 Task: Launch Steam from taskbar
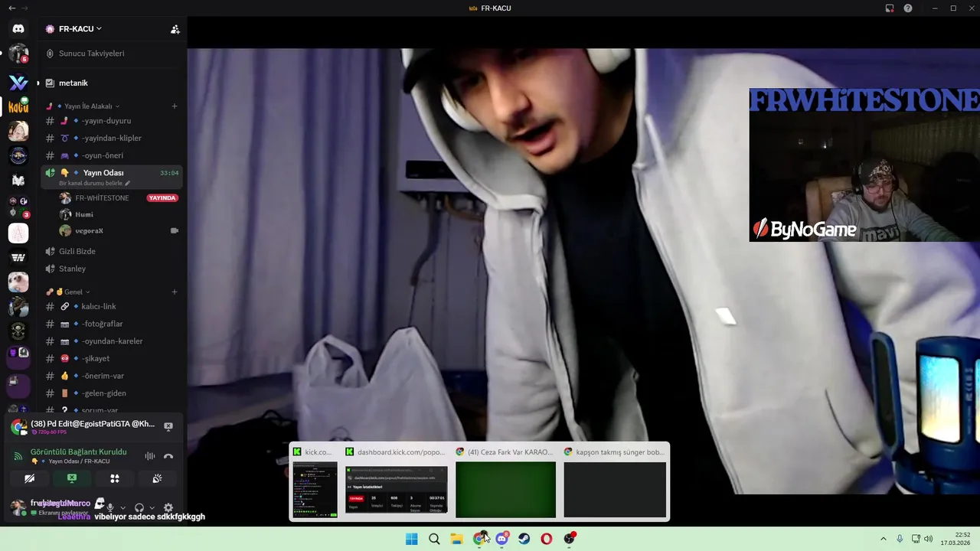point(524,539)
